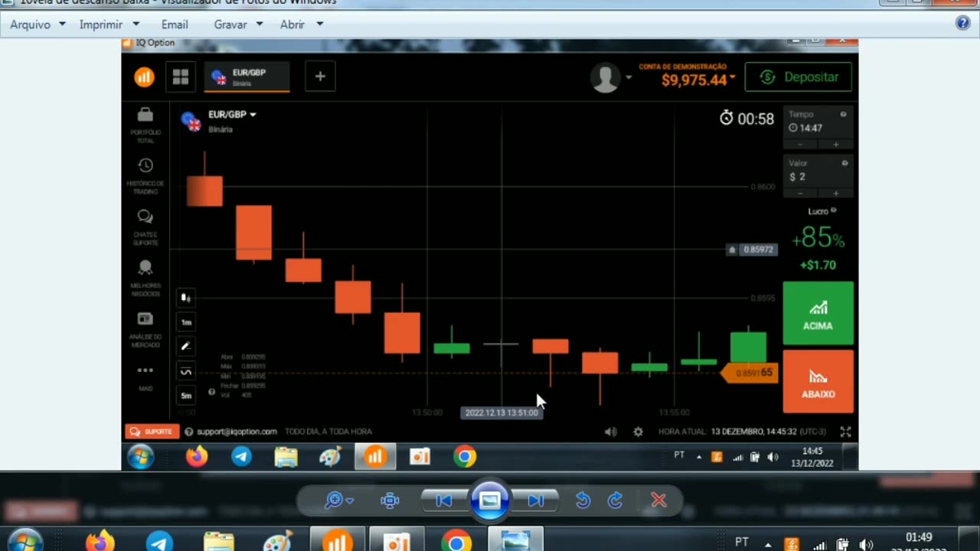980x551 pixels.
Task: Click the bell price alert at 0.85972
Action: 733,249
